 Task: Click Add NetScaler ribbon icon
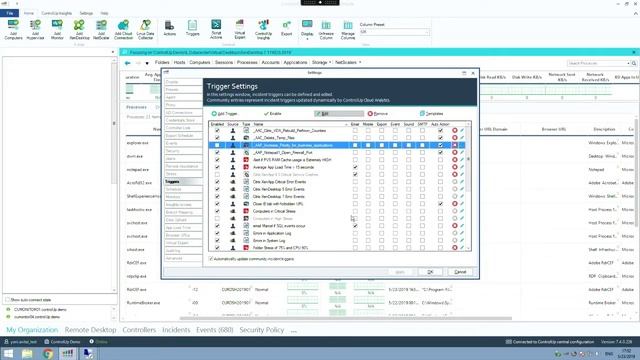[x=101, y=25]
